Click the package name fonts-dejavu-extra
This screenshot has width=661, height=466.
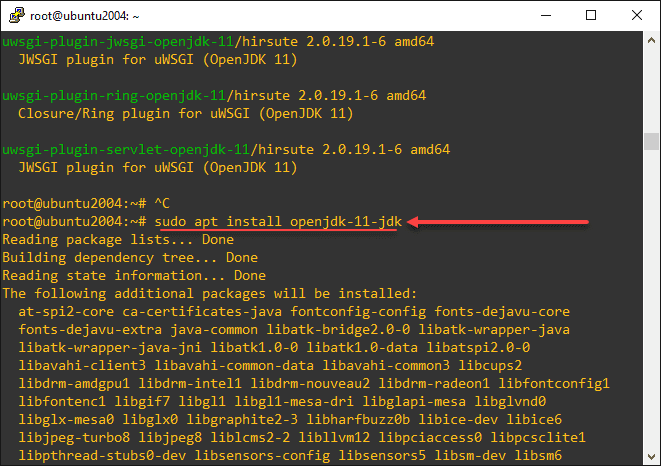pyautogui.click(x=90, y=329)
